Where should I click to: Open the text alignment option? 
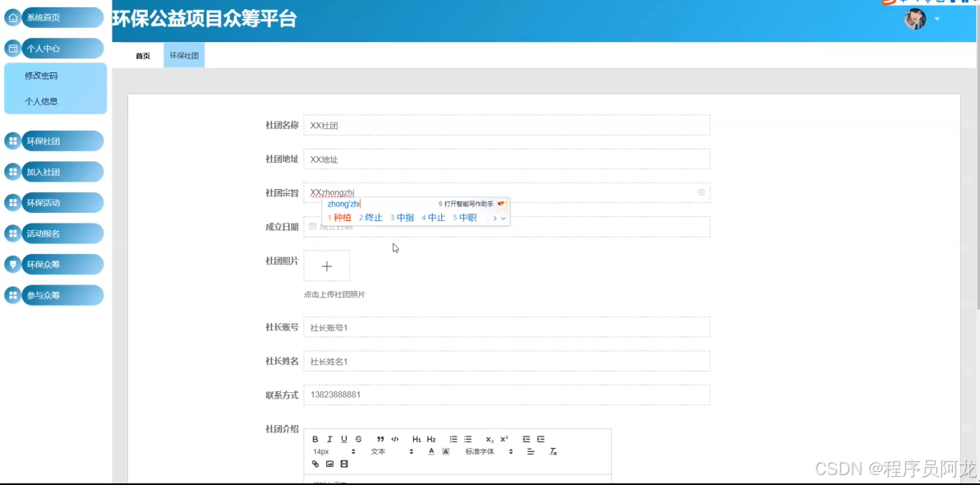click(531, 452)
